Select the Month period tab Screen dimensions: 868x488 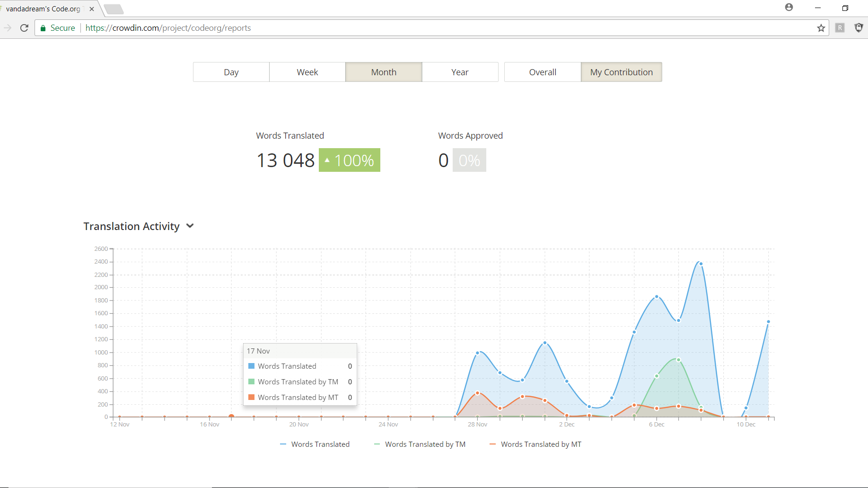point(384,72)
